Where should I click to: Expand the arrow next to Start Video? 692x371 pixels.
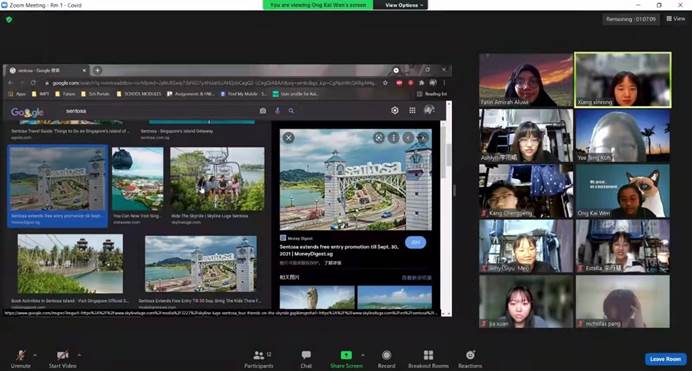coord(79,355)
